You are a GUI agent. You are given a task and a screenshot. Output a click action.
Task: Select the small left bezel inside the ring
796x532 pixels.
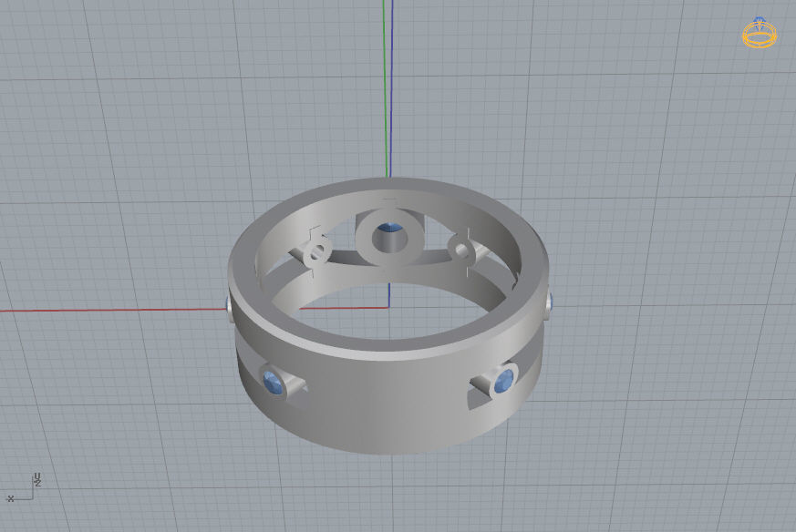tap(318, 251)
